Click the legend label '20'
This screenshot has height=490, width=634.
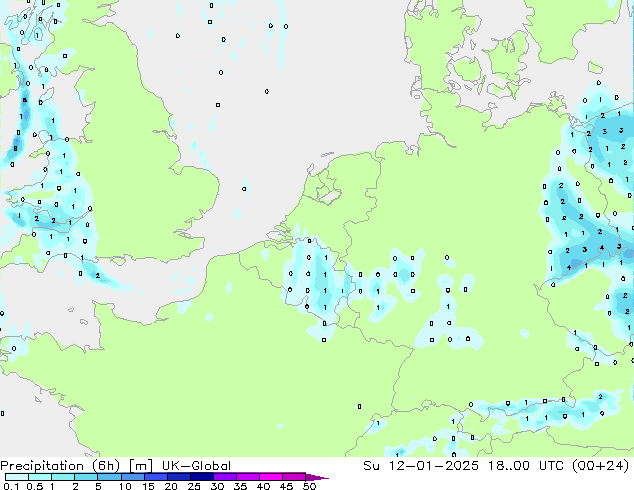(x=170, y=486)
